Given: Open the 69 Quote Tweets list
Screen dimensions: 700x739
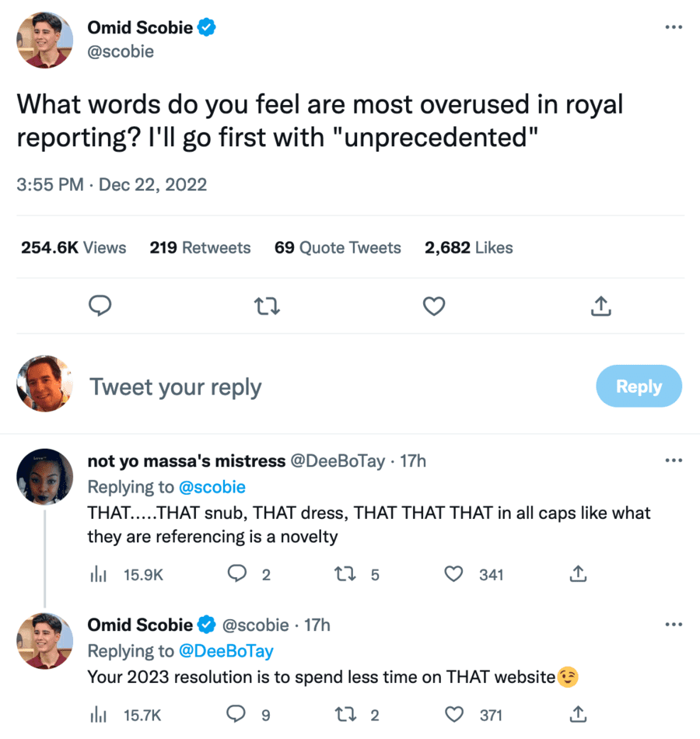Looking at the screenshot, I should click(x=338, y=247).
